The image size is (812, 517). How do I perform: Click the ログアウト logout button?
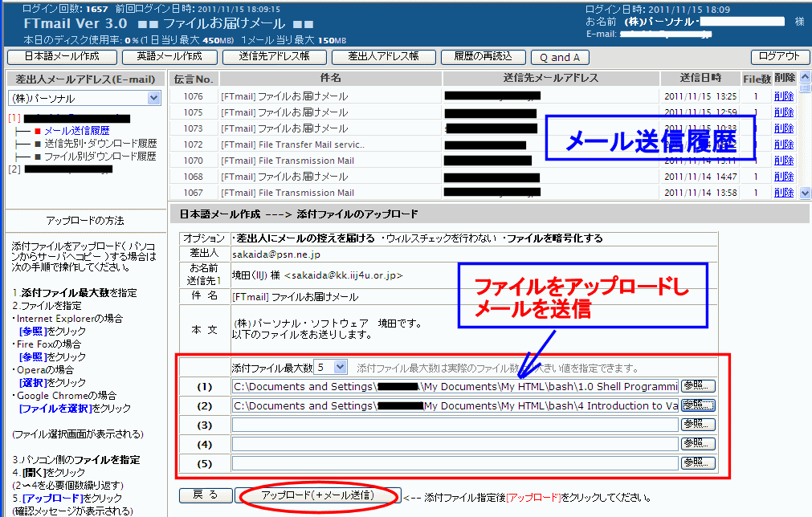[780, 57]
